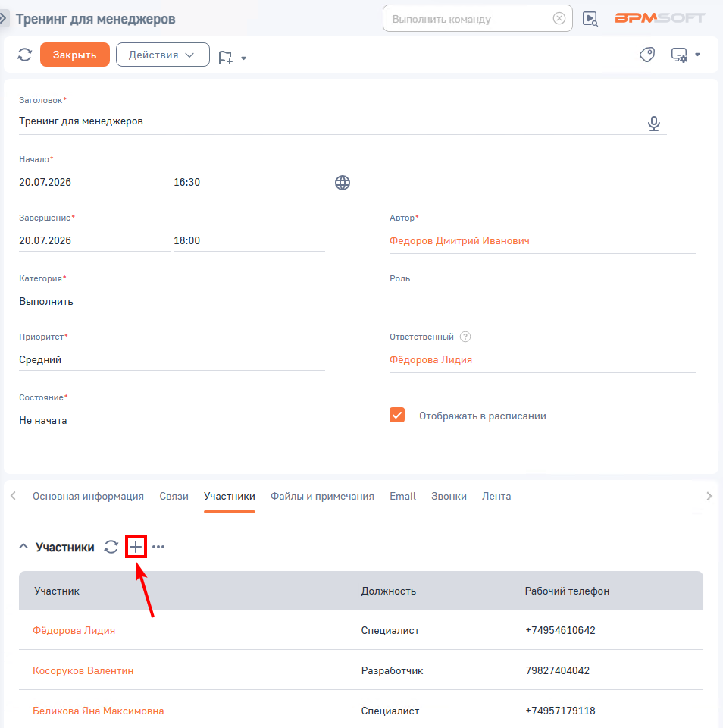
Task: Click phone number +74954610642
Action: (560, 630)
